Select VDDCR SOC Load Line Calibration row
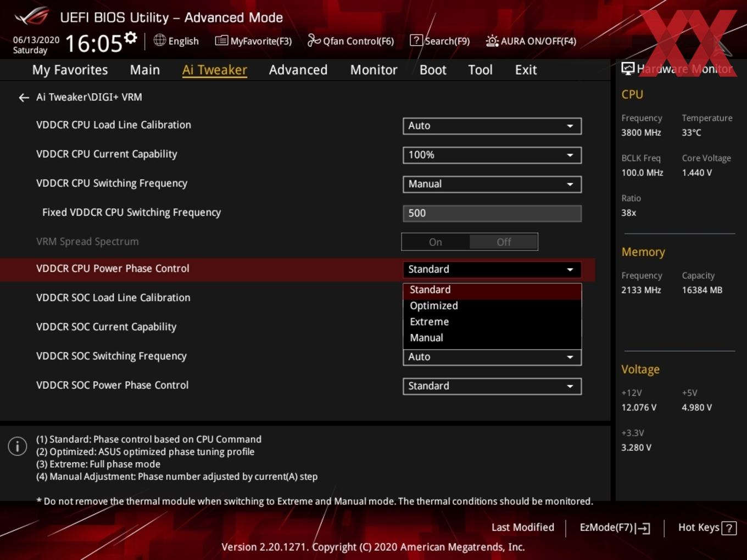The height and width of the screenshot is (560, 747). tap(113, 298)
